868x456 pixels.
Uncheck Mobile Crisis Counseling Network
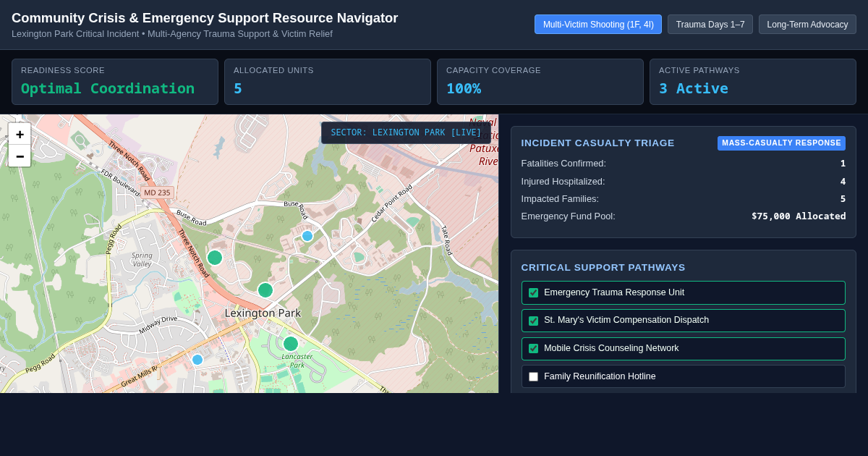(x=533, y=349)
